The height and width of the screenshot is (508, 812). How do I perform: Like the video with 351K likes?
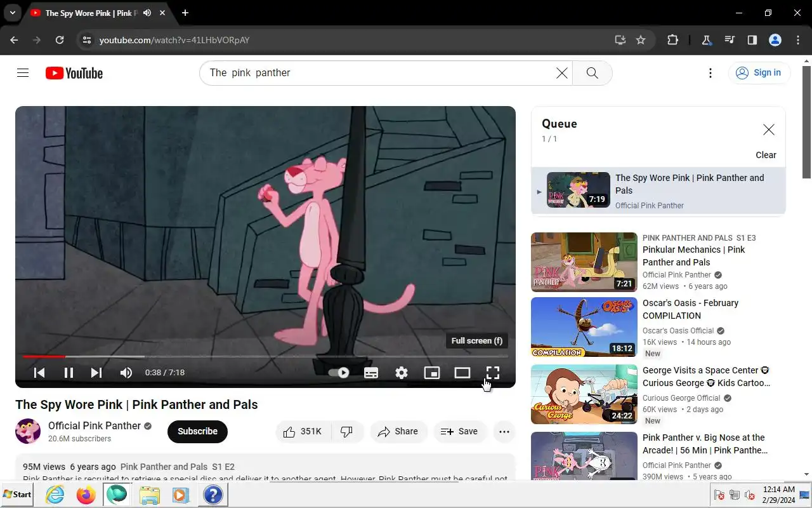tap(302, 432)
